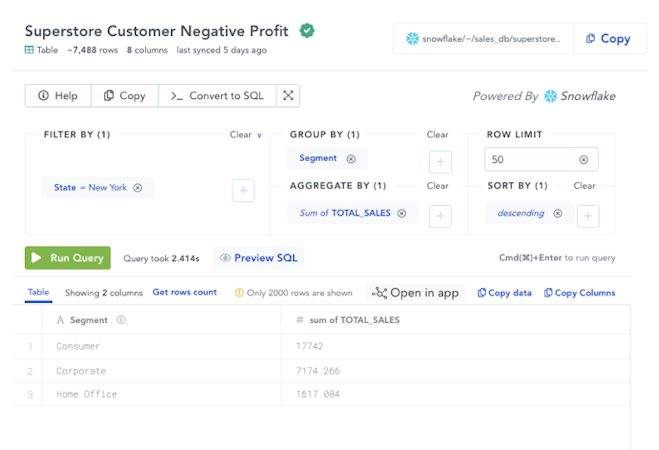The height and width of the screenshot is (450, 659).
Task: Add a sort rule with the plus button
Action: [588, 216]
